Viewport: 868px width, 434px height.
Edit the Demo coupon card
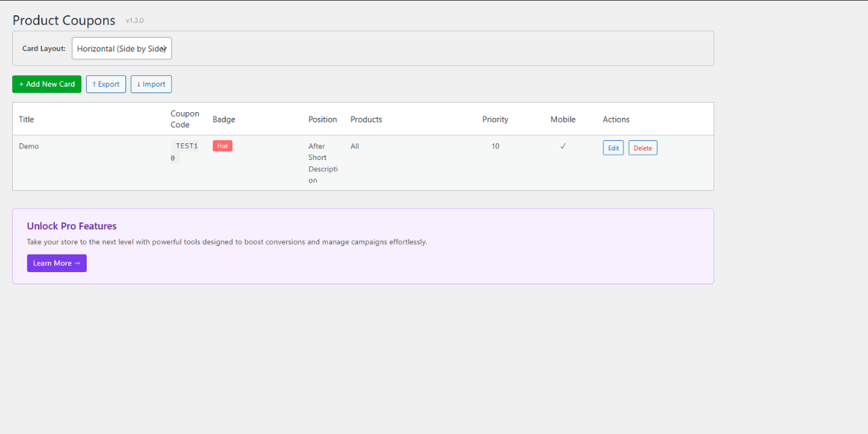coord(613,147)
